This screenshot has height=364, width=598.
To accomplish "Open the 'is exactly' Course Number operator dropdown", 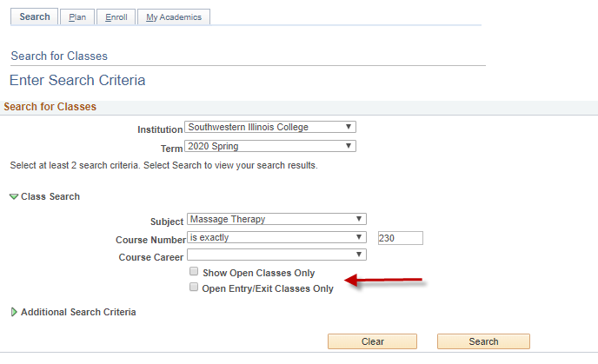I will [276, 237].
